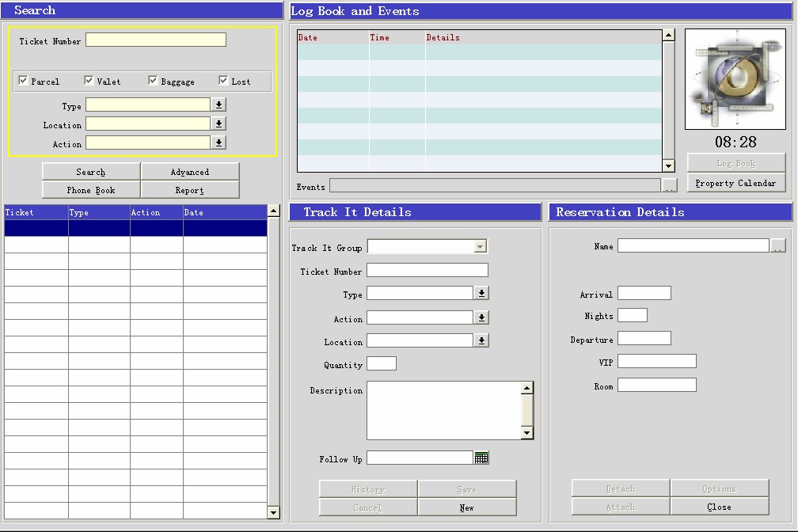Click the Reservation Name lookup ellipsis button
Viewport: 798px width, 532px height.
[x=777, y=246]
